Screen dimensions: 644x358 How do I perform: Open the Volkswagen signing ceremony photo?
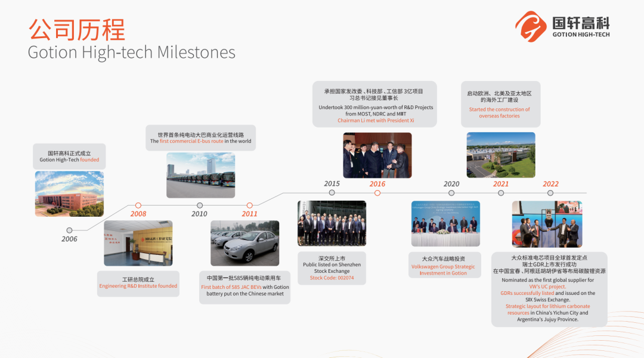tap(445, 223)
